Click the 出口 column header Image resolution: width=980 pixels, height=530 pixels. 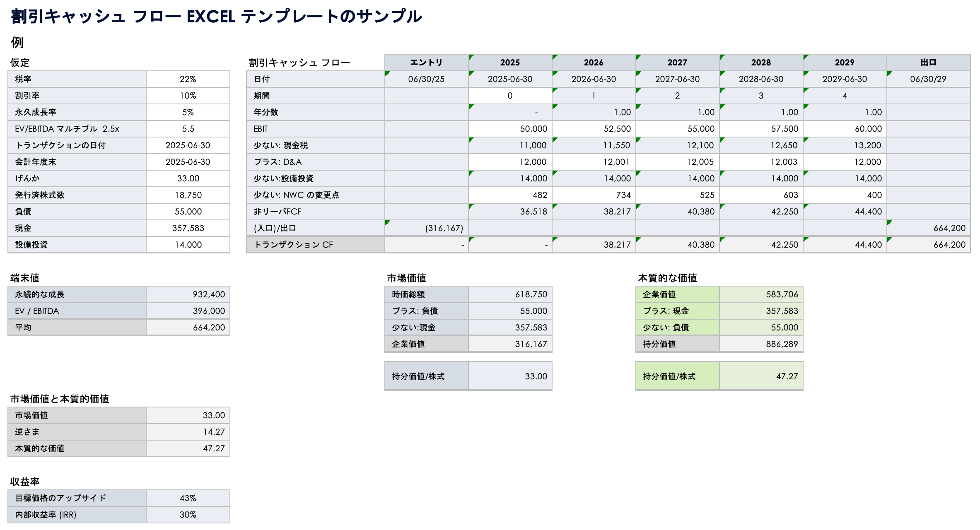pos(929,63)
